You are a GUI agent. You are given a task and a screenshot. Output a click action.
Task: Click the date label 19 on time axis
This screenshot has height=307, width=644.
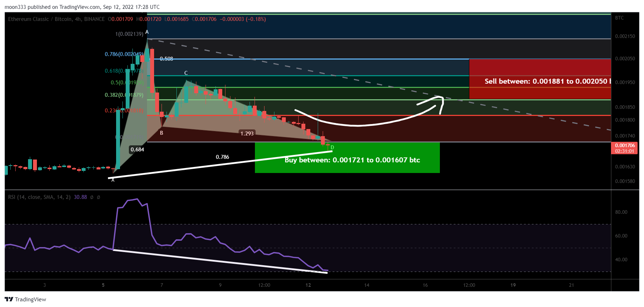[513, 285]
